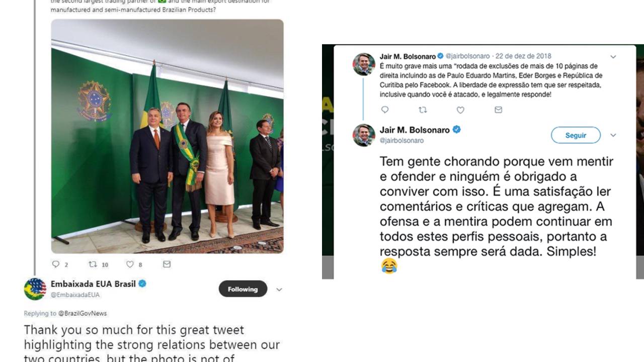Viewport: 644px width, 362px height.
Task: Retweet the photo tweet with 10 retweets
Action: click(92, 264)
